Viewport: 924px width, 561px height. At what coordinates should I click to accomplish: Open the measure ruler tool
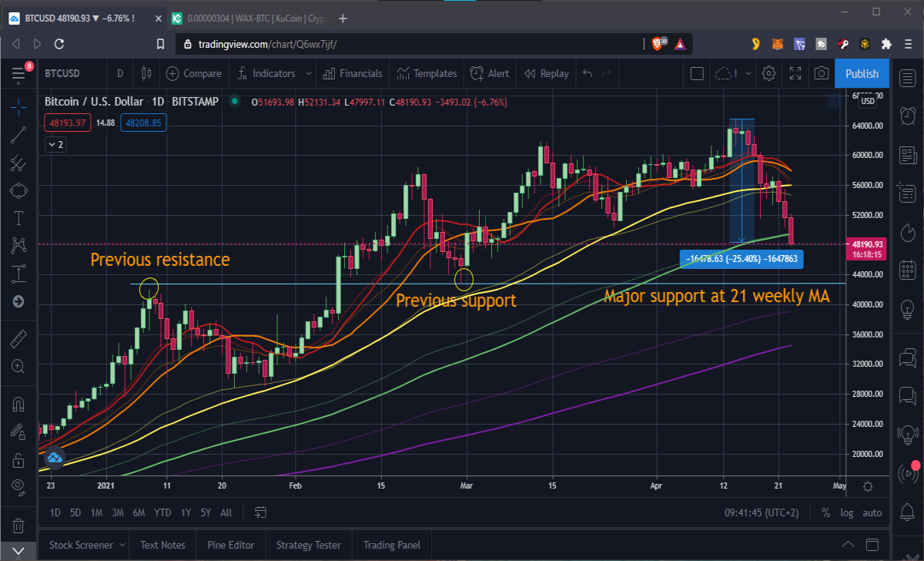point(19,338)
